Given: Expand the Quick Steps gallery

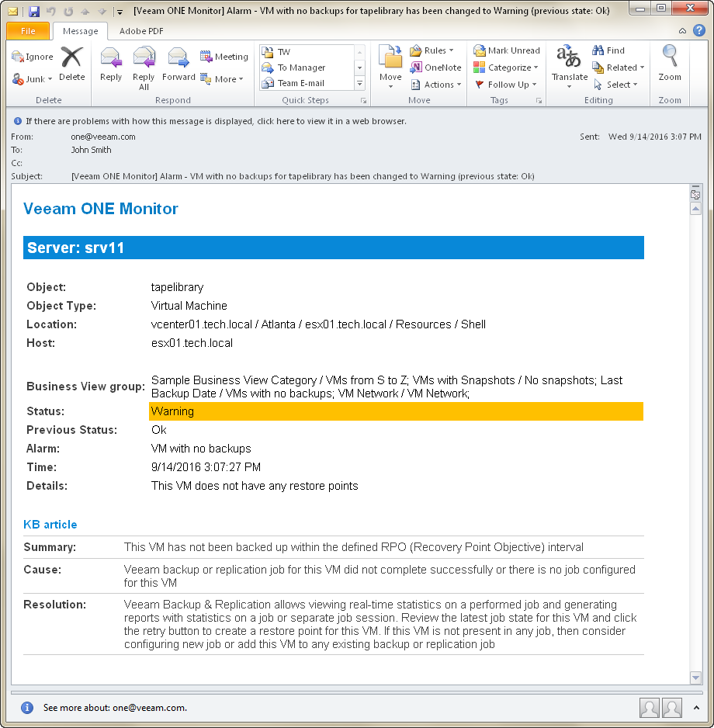Looking at the screenshot, I should [360, 84].
